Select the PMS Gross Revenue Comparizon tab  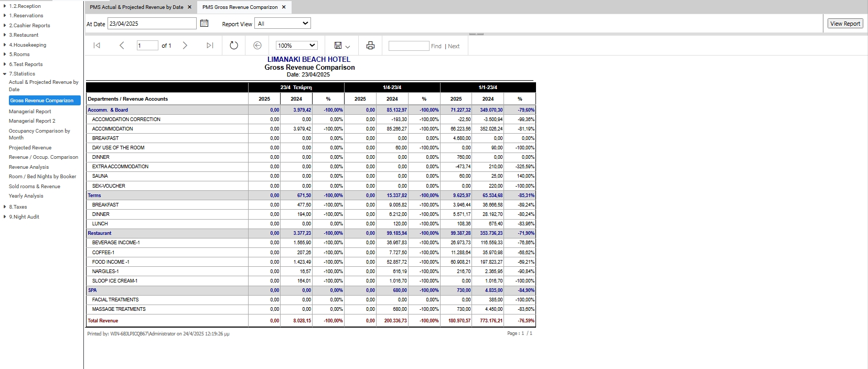240,7
